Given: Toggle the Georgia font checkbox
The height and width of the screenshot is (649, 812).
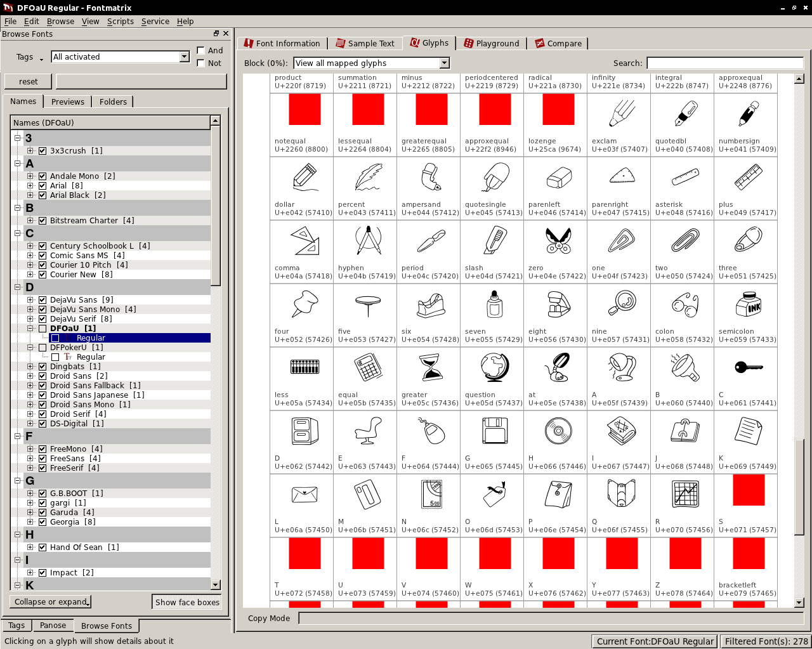Looking at the screenshot, I should [x=43, y=522].
